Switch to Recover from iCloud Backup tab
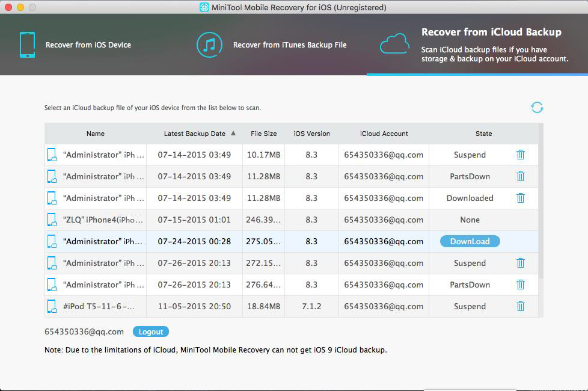The image size is (588, 391). pos(477,45)
